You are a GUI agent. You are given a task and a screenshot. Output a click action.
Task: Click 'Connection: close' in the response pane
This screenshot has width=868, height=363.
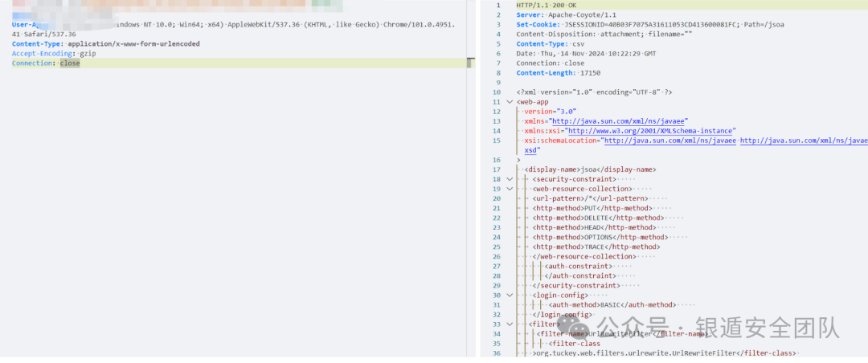pyautogui.click(x=550, y=63)
